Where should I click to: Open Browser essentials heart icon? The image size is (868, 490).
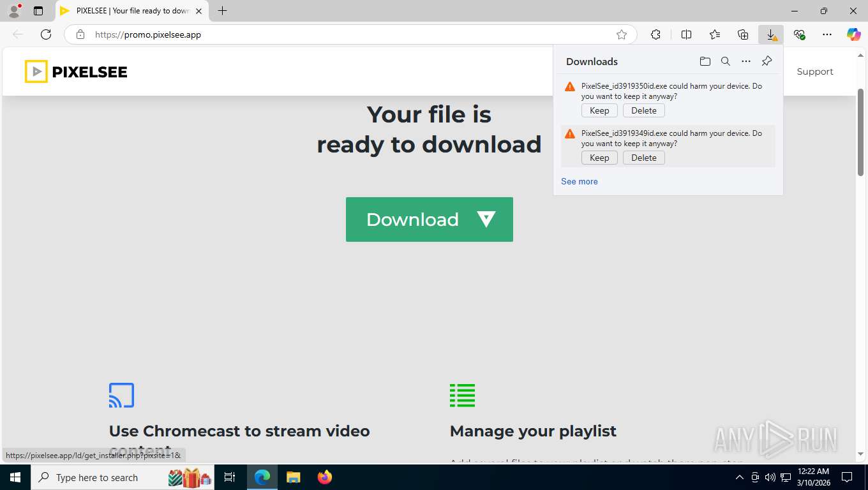(x=799, y=34)
